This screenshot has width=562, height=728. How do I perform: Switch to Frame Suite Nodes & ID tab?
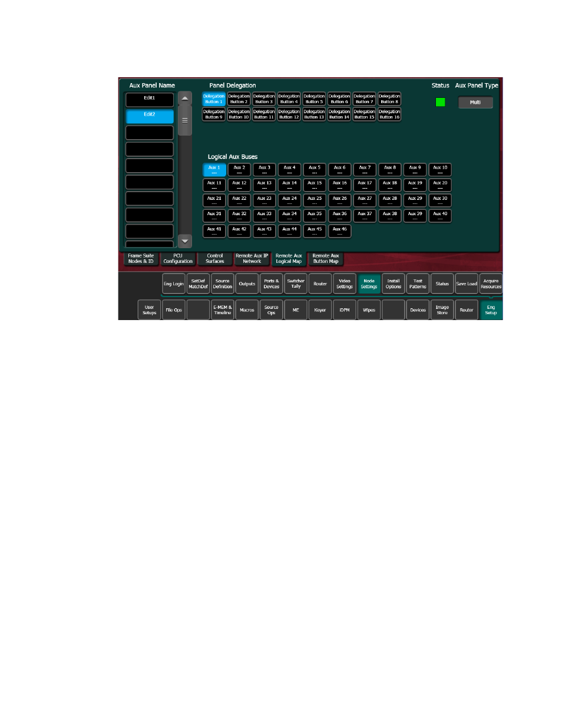(x=141, y=259)
